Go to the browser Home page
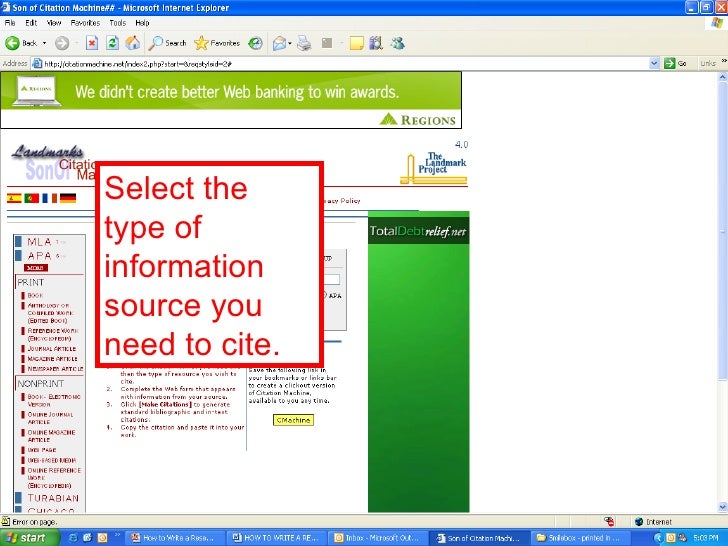Image resolution: width=728 pixels, height=546 pixels. (x=133, y=43)
